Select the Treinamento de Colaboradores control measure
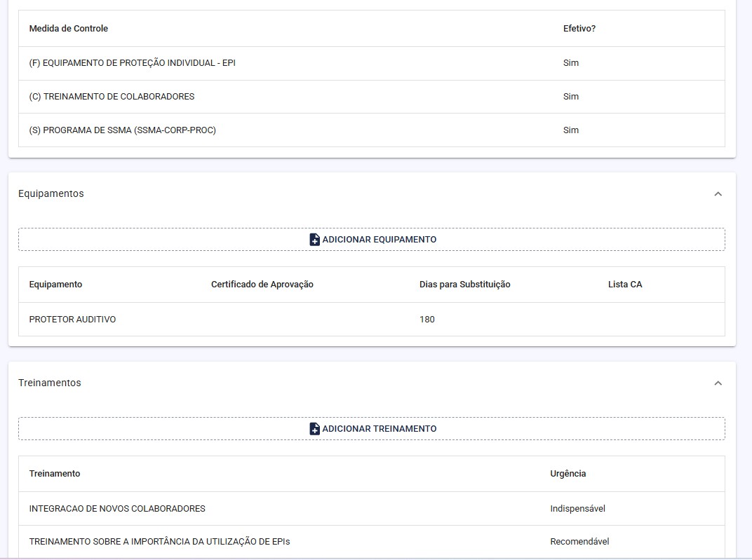Screen dimensions: 752x560 pos(112,97)
